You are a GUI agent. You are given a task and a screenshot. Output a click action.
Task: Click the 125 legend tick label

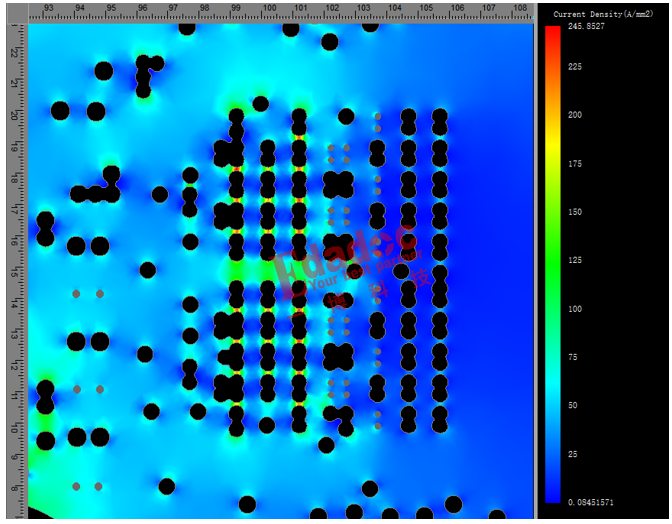pos(574,260)
